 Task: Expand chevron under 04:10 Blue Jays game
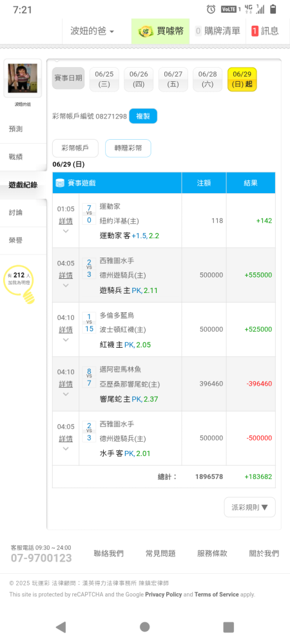pos(66,340)
